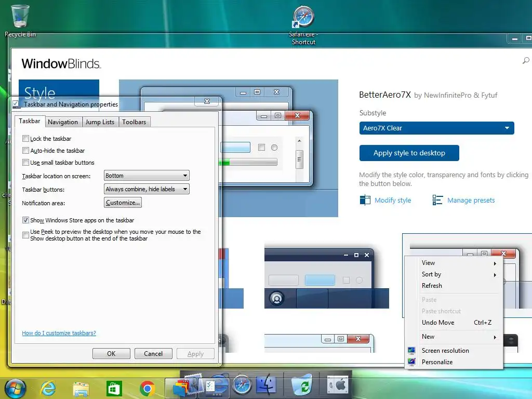This screenshot has height=399, width=532.
Task: Click Apply style to desktop button
Action: (x=409, y=153)
